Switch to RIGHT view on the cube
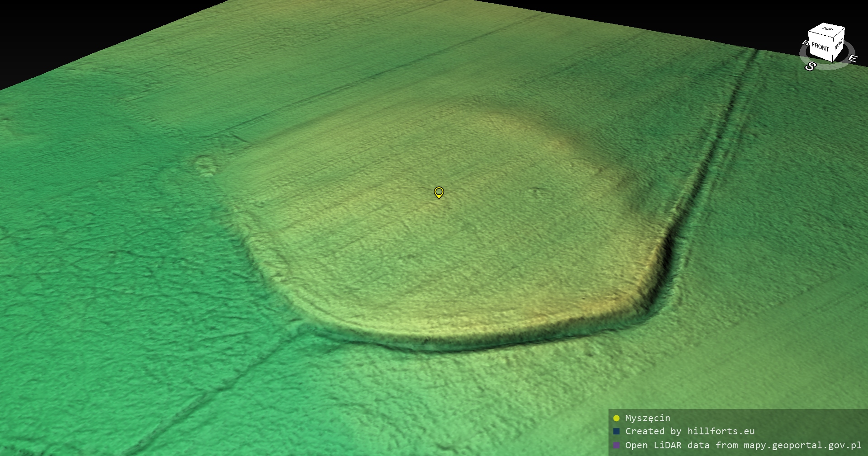Viewport: 868px width, 456px height. click(839, 45)
